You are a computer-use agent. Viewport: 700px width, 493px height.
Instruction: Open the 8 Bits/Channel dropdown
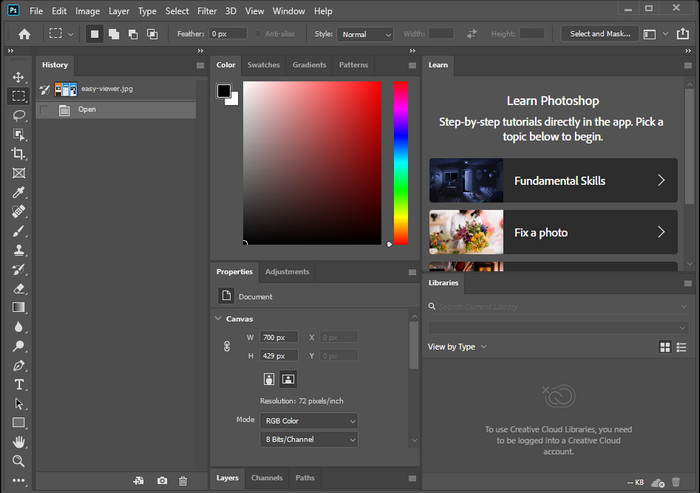click(308, 439)
